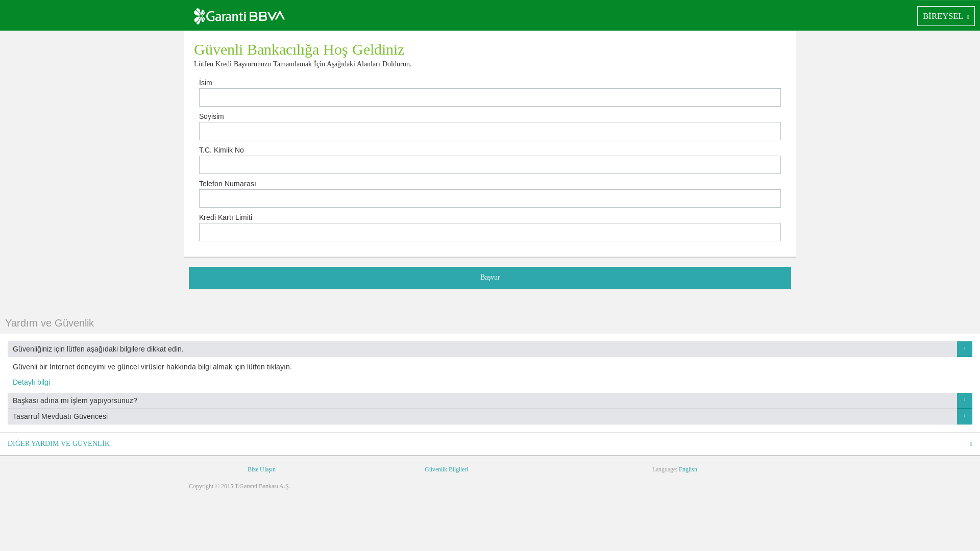Image resolution: width=980 pixels, height=551 pixels.
Task: Open the BİREYSEL dropdown menu
Action: point(946,16)
